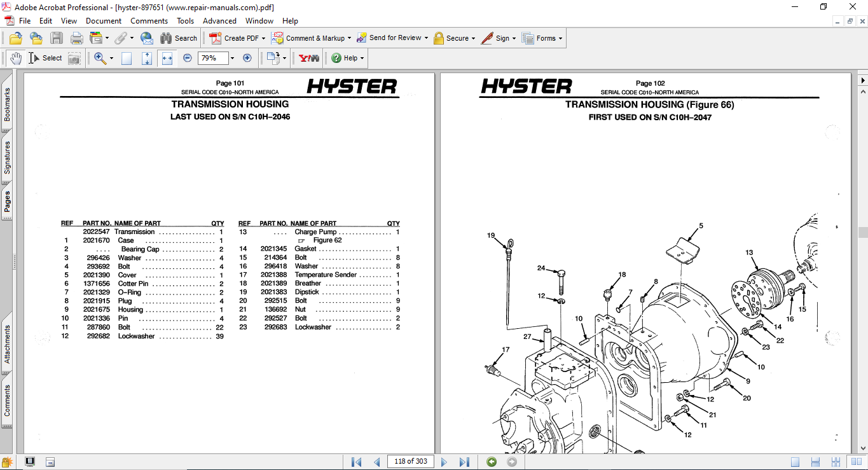
Task: Click the Fit Width button
Action: point(167,58)
